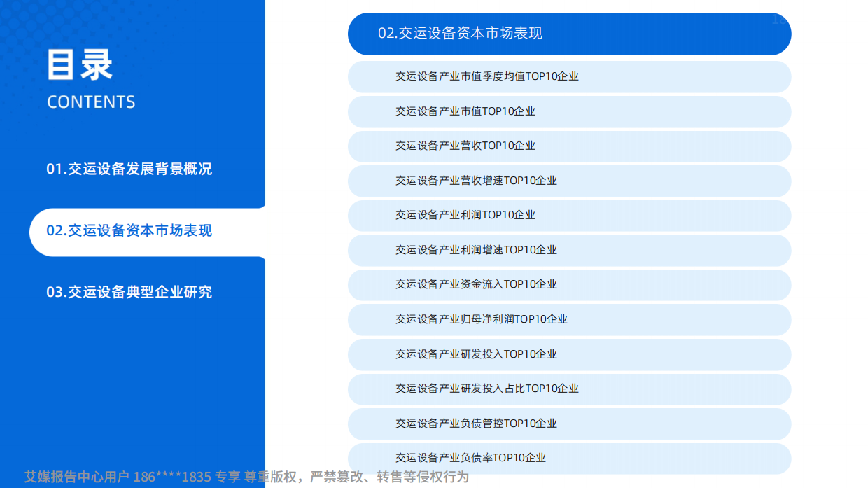Click the header bar 02.交运设备资本市场表现
This screenshot has width=868, height=488.
(x=569, y=34)
